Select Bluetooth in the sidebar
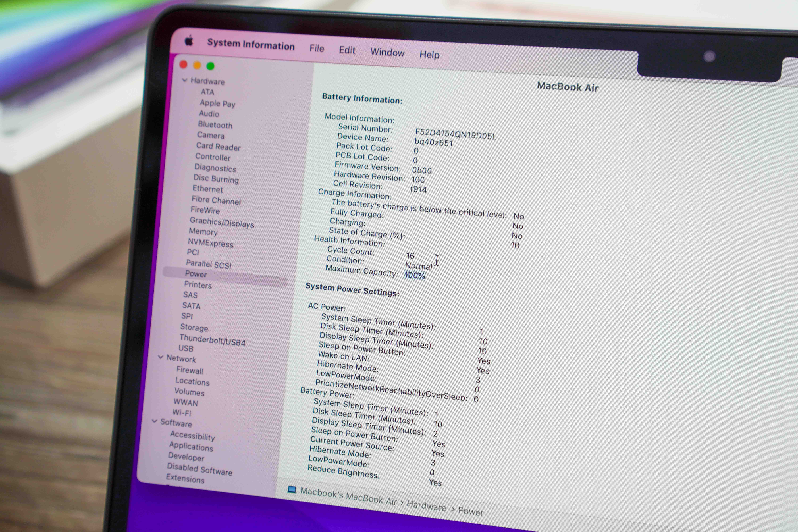 [x=215, y=125]
